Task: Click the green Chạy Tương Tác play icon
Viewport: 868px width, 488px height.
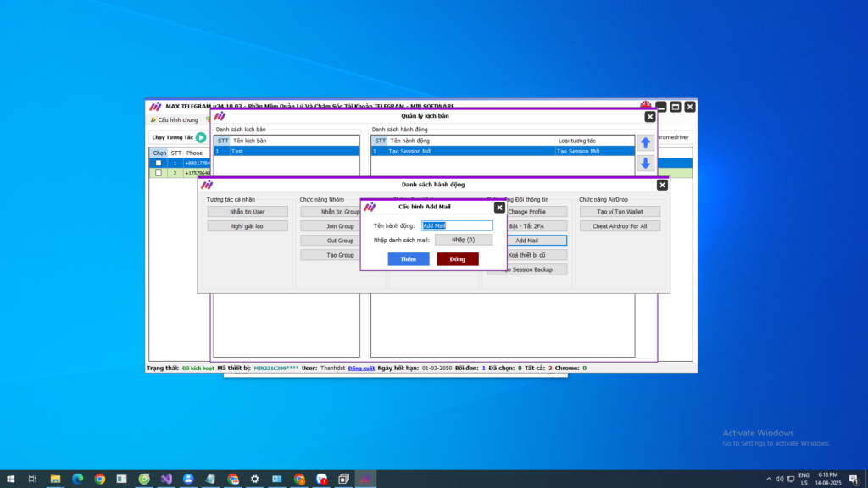Action: pyautogui.click(x=201, y=137)
